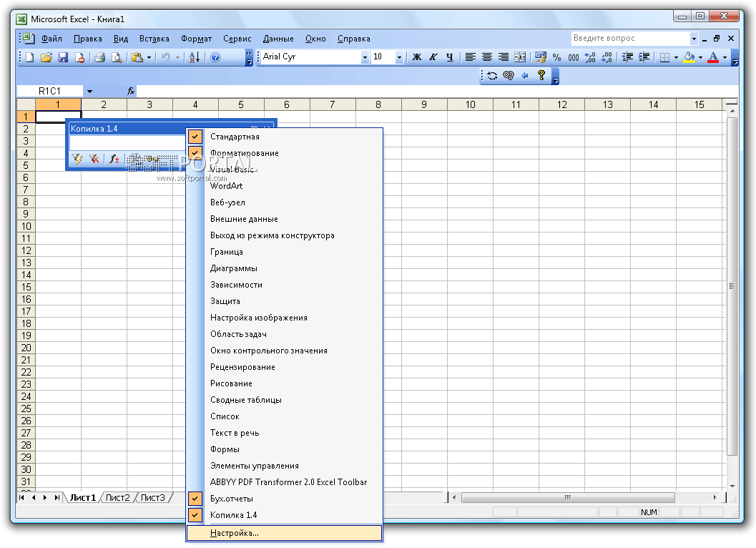The image size is (756, 548).
Task: Open the font name Arial Cyr dropdown
Action: [365, 57]
